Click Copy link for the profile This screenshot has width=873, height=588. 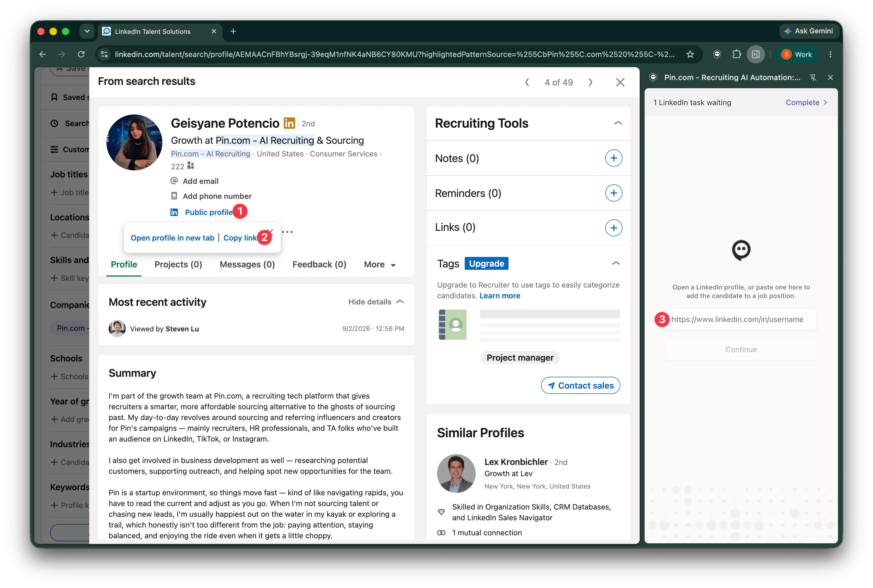pyautogui.click(x=240, y=238)
